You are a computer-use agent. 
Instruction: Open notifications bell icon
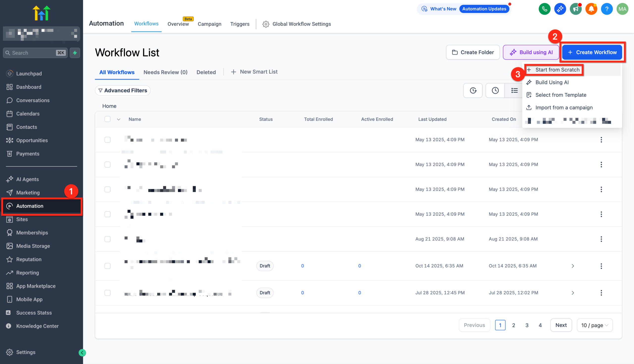pyautogui.click(x=591, y=9)
